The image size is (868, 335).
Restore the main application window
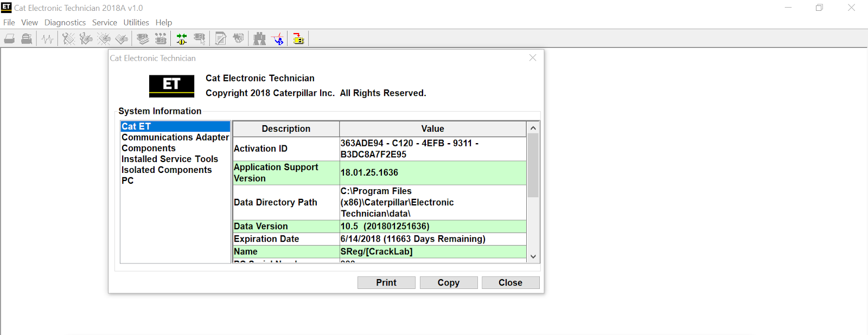(x=820, y=8)
